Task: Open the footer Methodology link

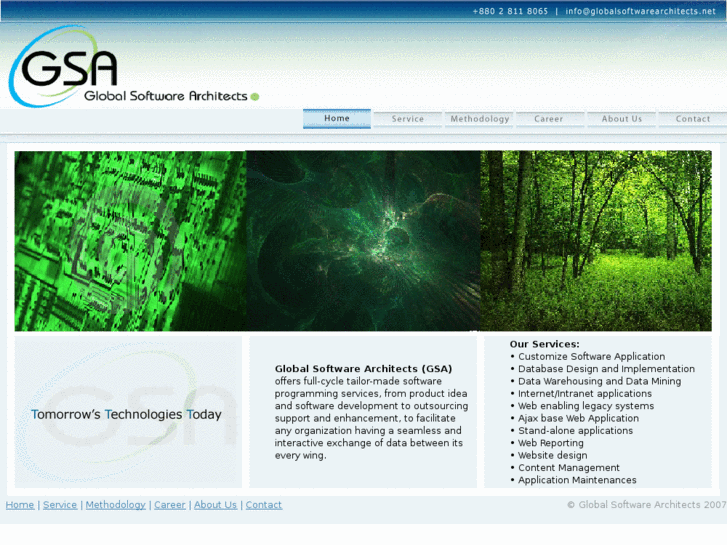Action: click(x=115, y=505)
